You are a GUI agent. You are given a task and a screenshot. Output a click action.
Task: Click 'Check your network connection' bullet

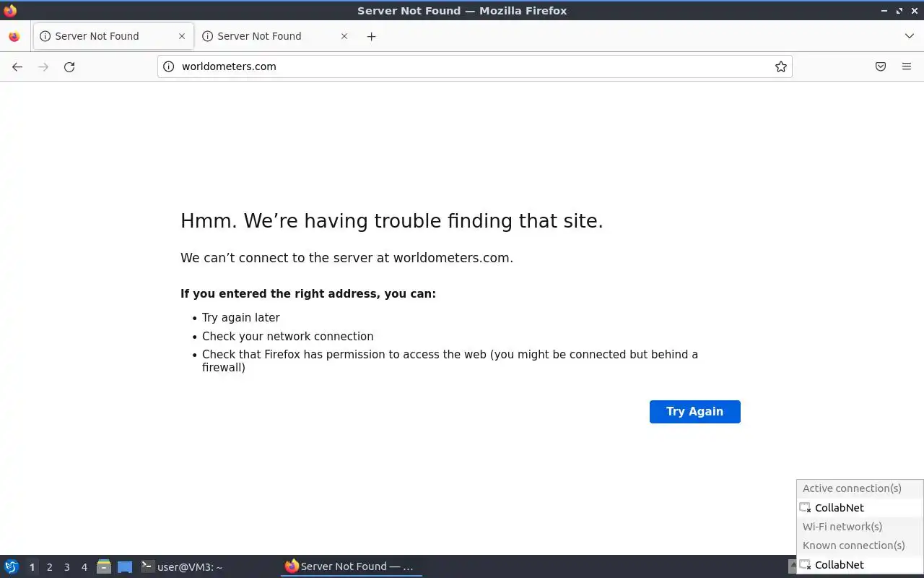[288, 337]
